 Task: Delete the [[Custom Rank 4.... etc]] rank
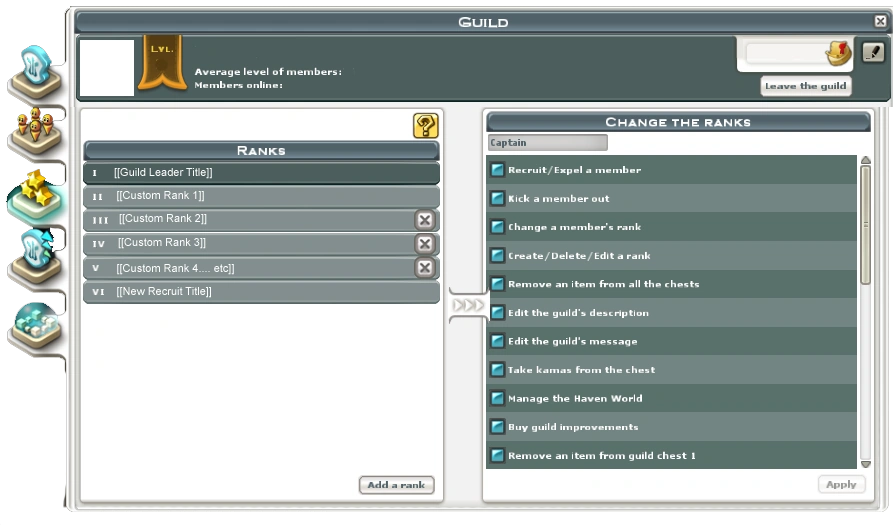[x=425, y=268]
